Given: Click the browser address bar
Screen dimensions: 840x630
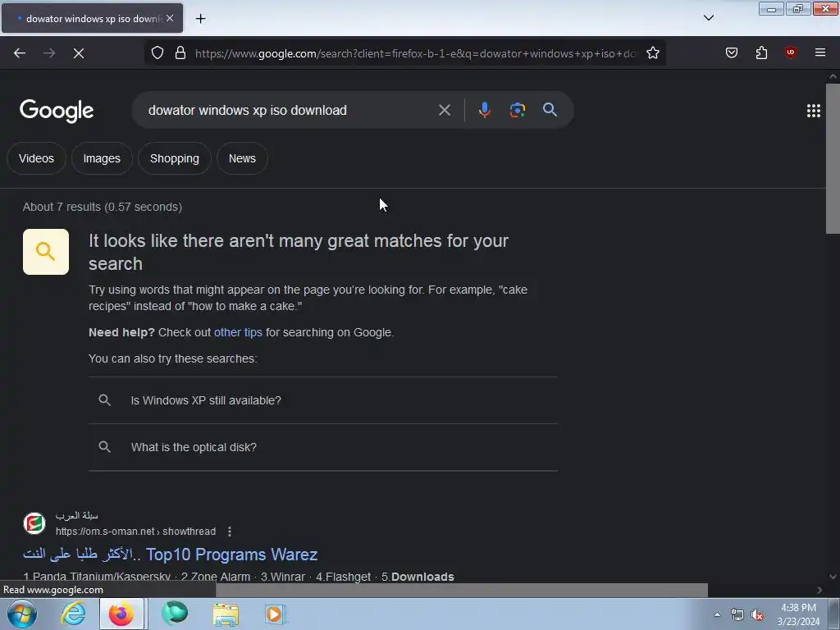Looking at the screenshot, I should pyautogui.click(x=415, y=53).
